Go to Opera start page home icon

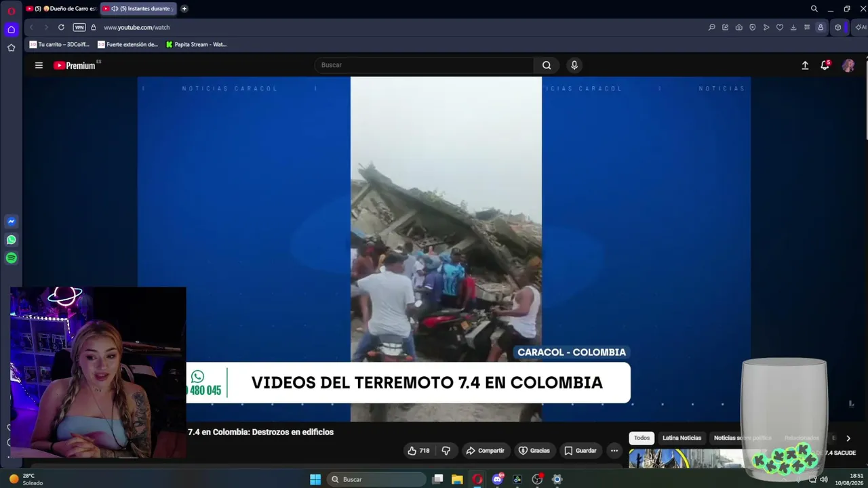click(x=11, y=29)
